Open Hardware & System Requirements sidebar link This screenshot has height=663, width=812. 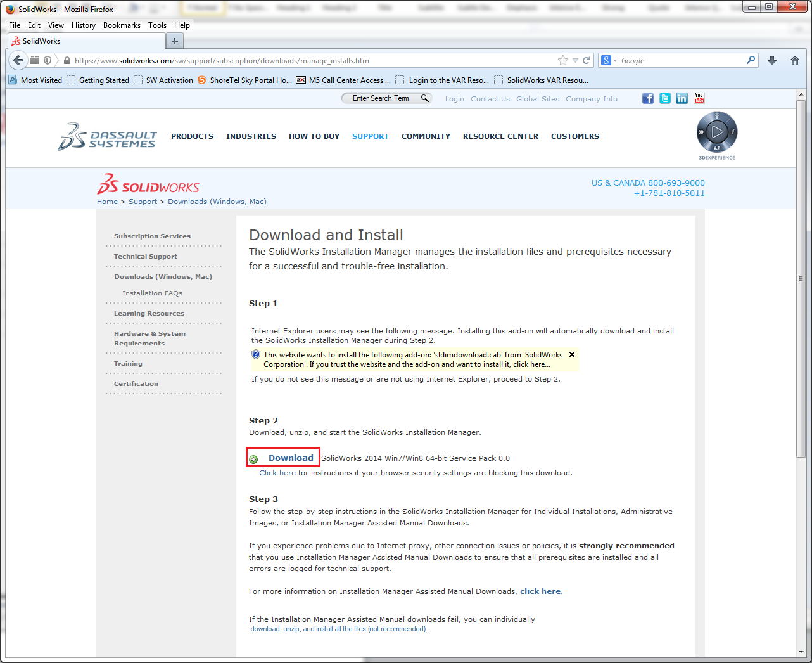click(x=149, y=338)
